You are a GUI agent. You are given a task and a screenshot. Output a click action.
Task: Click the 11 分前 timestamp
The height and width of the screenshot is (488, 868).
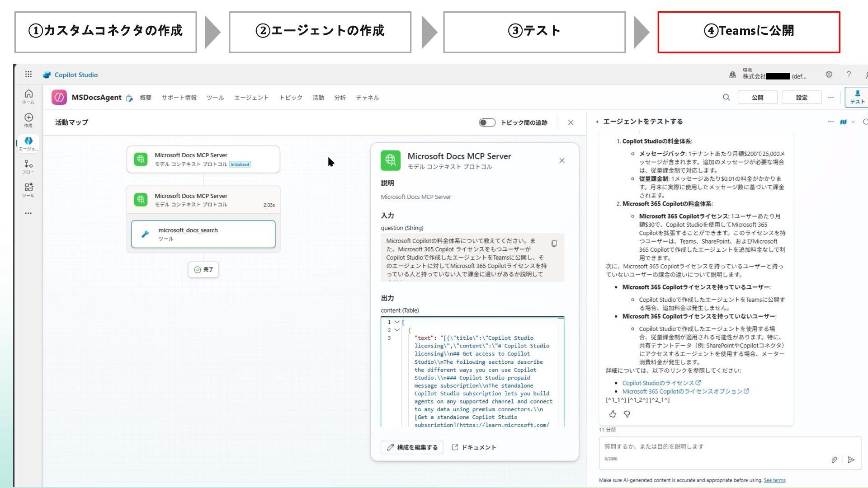pos(607,430)
